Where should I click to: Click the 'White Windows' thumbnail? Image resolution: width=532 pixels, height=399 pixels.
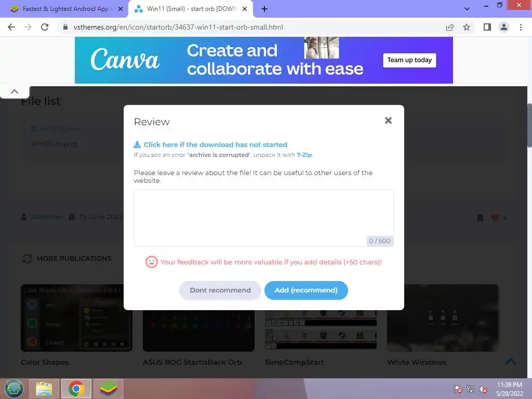[x=443, y=318]
